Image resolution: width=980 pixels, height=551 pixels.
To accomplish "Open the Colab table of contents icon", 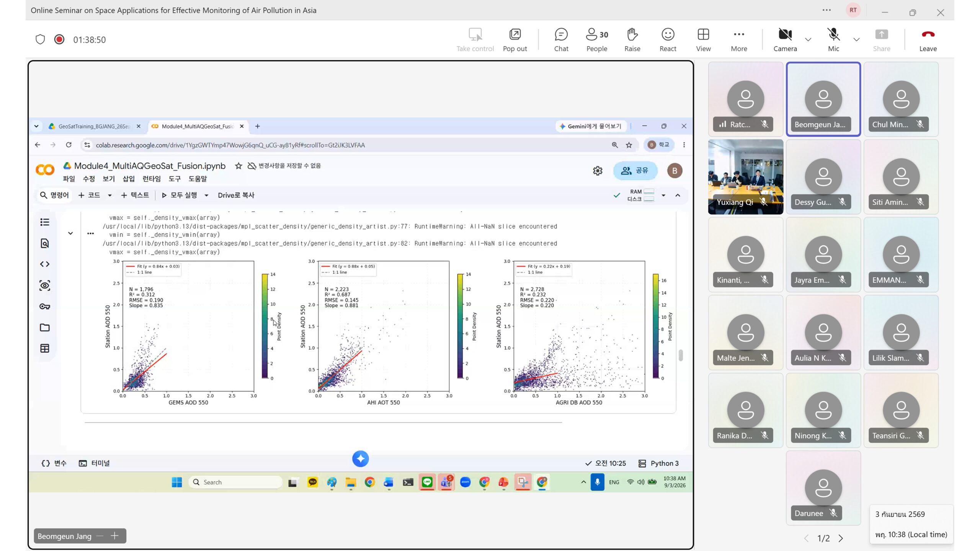I will coord(45,222).
